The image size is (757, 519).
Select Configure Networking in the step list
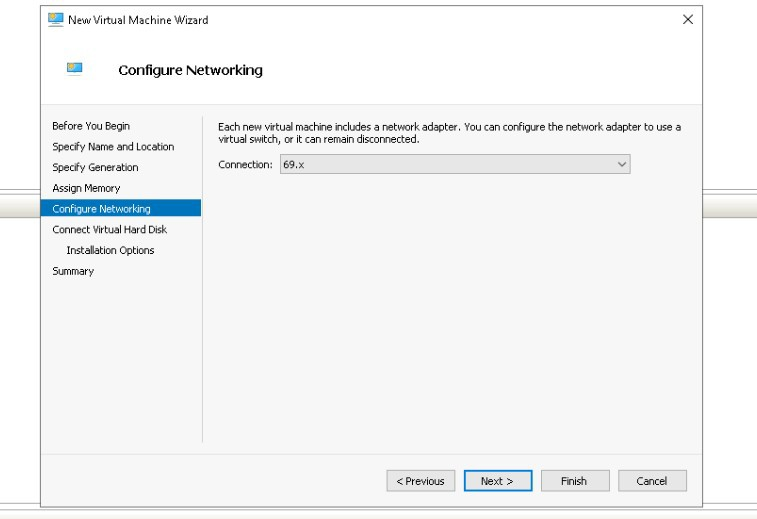pyautogui.click(x=101, y=209)
